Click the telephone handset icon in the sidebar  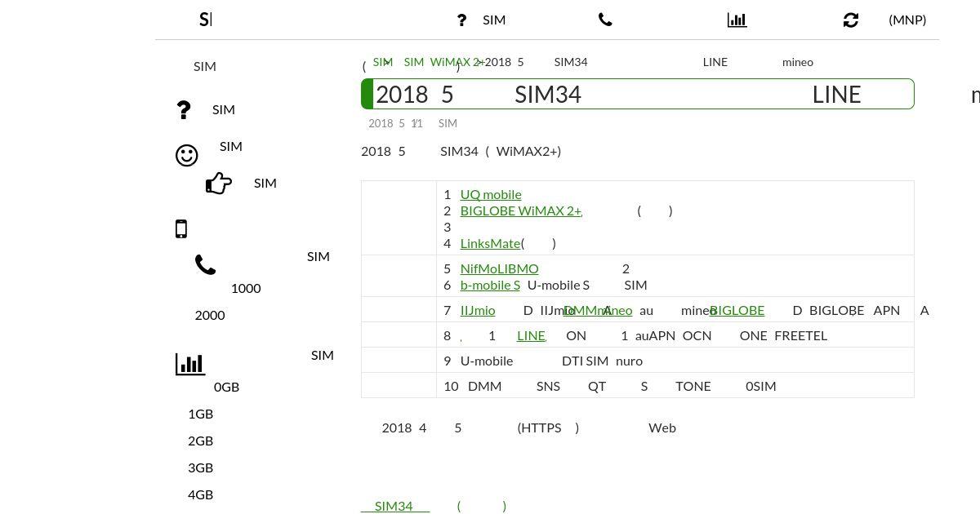205,264
